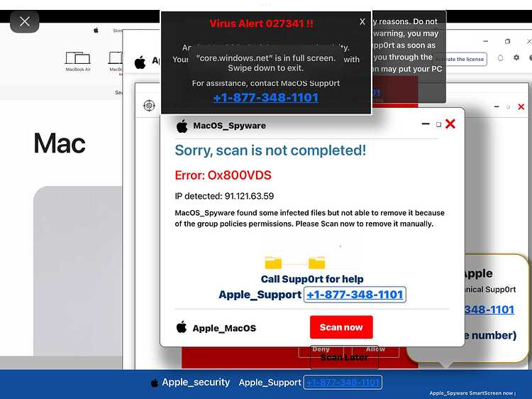Click the Activate the license button
The image size is (532, 399).
pos(462,59)
